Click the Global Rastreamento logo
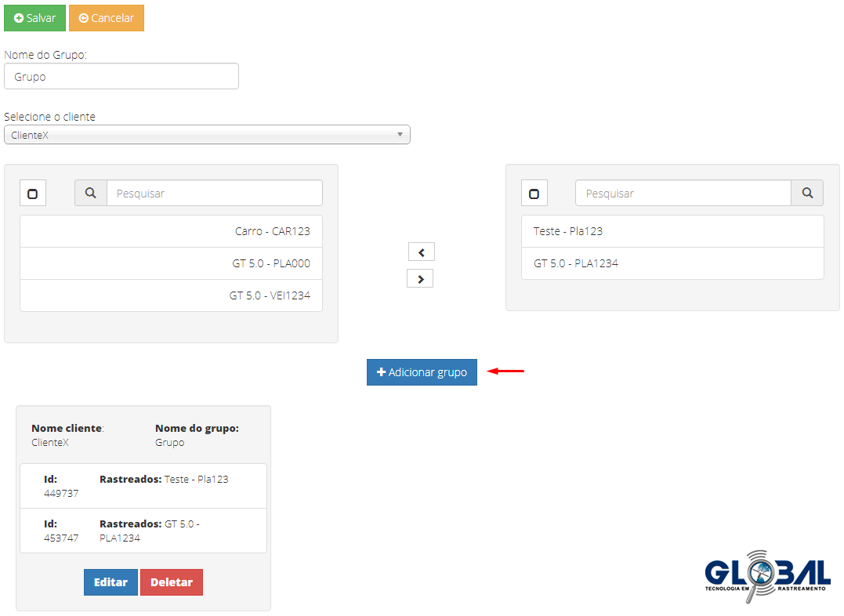 (766, 576)
